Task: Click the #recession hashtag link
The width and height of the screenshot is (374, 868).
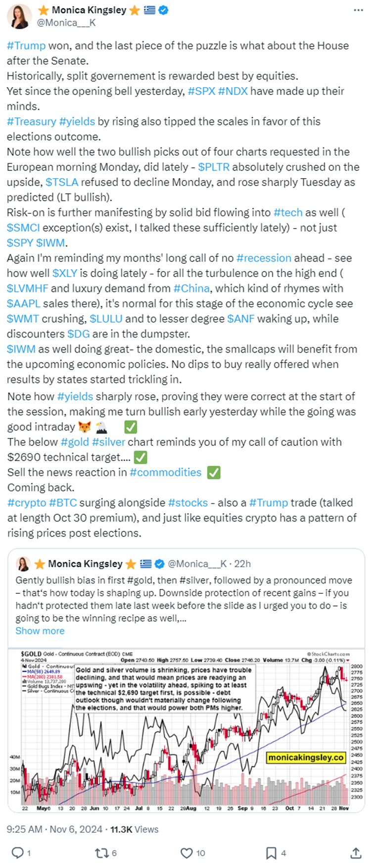Action: (265, 258)
